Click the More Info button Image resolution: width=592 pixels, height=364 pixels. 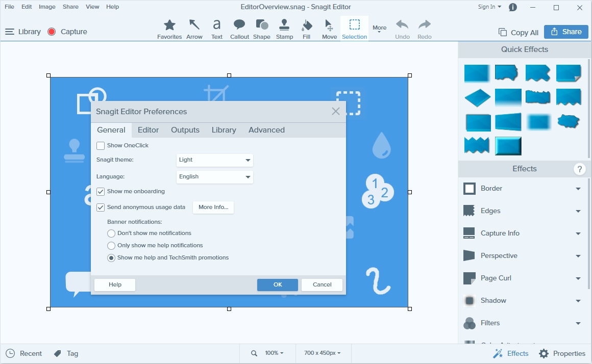(x=213, y=207)
